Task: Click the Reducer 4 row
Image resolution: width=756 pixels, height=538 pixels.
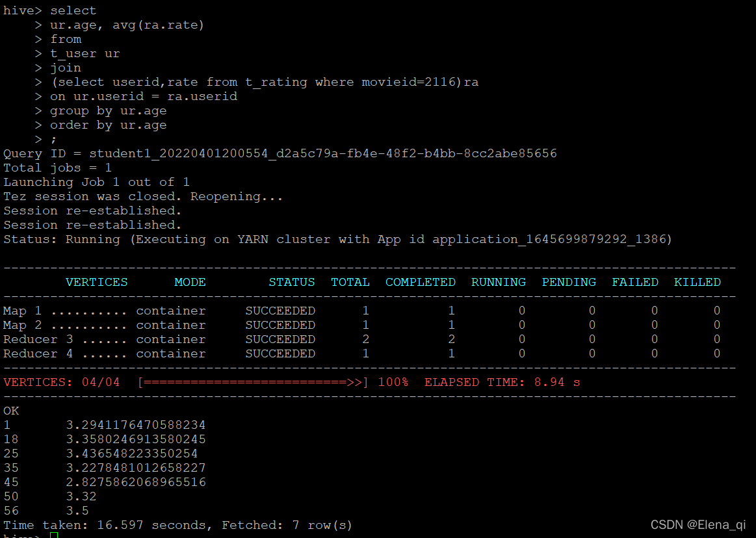Action: point(195,353)
